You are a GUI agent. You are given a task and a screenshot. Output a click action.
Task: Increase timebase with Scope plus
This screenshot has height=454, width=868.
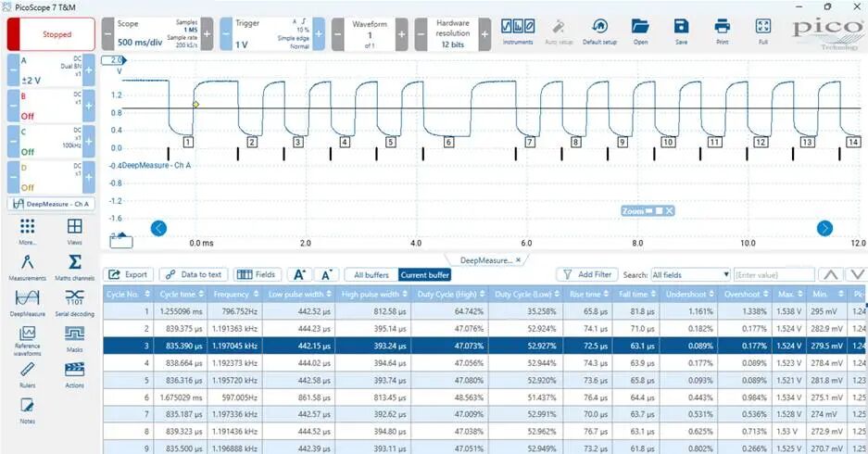pos(207,33)
